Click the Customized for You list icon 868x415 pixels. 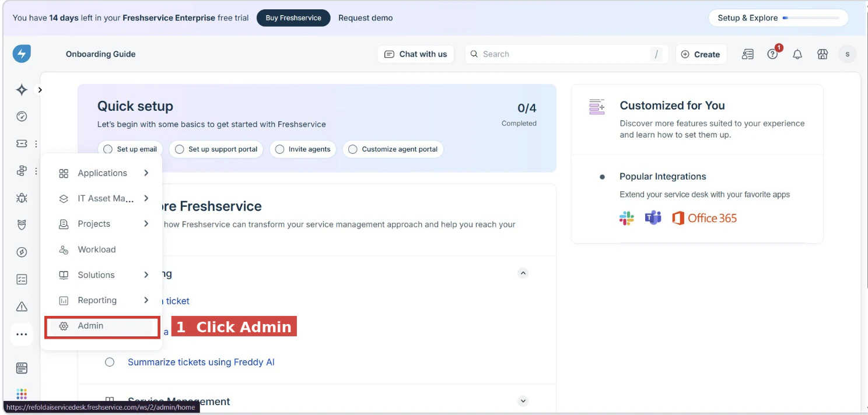tap(597, 107)
